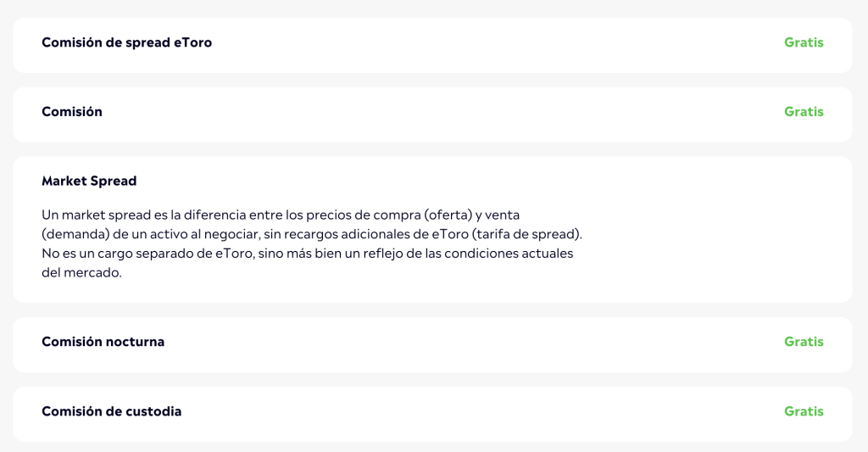Click the Gratis value beside Comisión
Image resolution: width=868 pixels, height=452 pixels.
click(x=804, y=112)
